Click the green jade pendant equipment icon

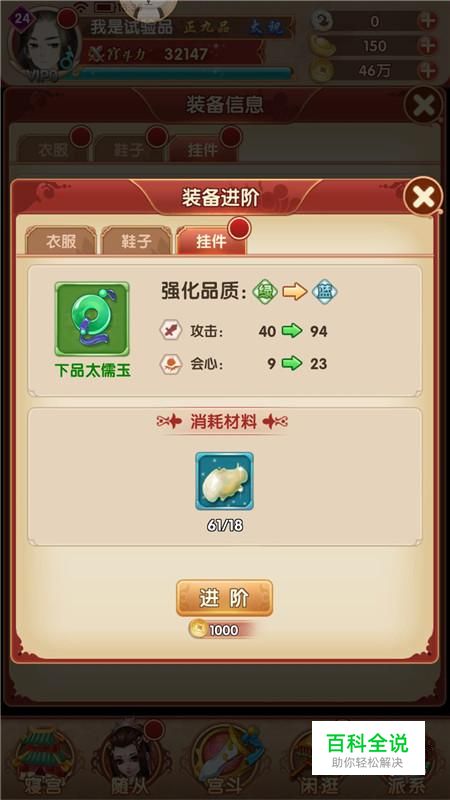pos(92,319)
